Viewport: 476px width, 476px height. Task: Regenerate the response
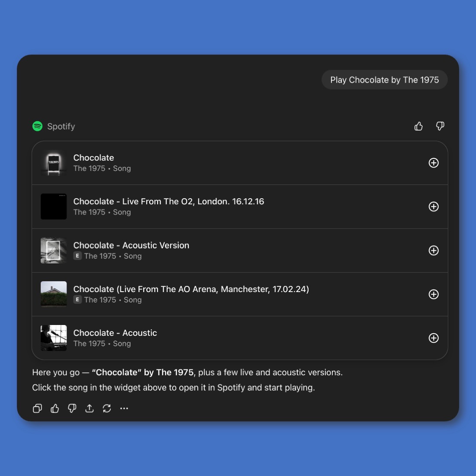pyautogui.click(x=107, y=408)
